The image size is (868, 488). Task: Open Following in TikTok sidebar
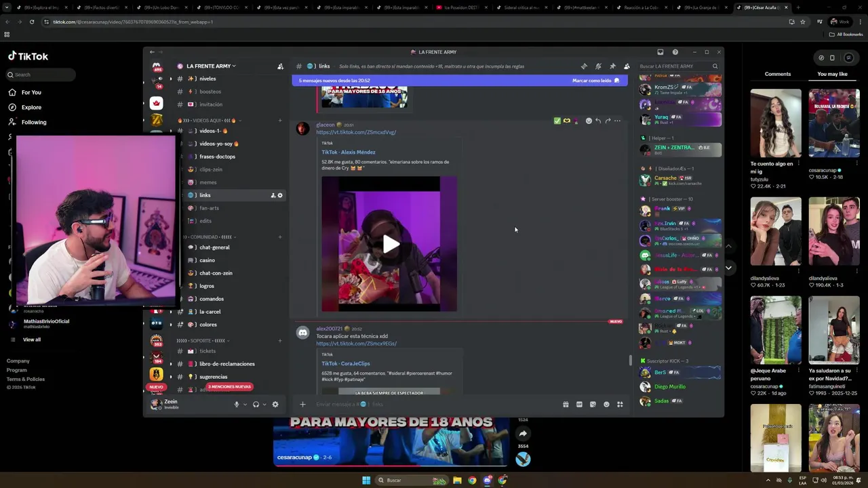coord(34,122)
